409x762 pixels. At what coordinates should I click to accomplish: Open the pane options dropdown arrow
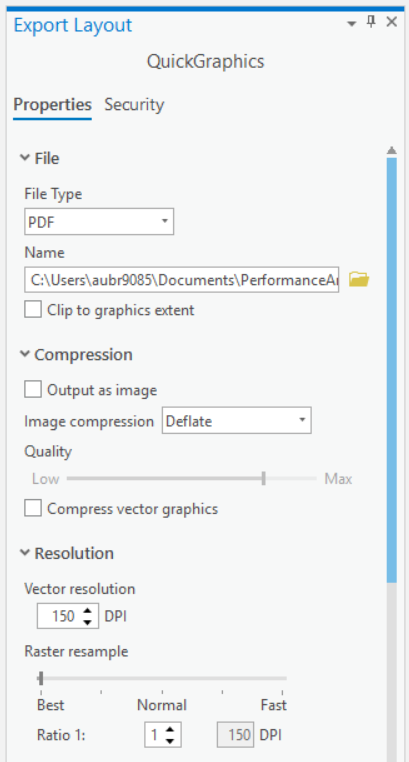pos(352,24)
